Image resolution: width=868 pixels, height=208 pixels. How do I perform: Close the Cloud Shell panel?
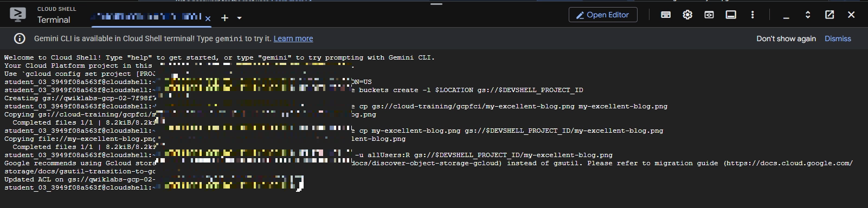(x=851, y=15)
